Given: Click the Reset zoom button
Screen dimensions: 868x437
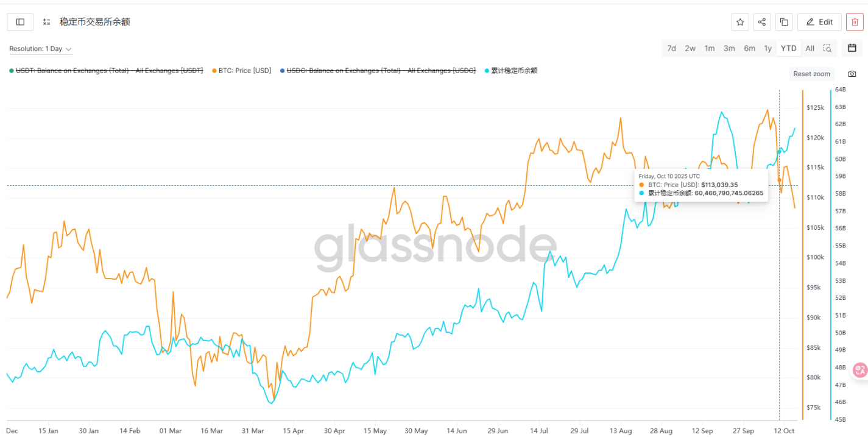Looking at the screenshot, I should tap(811, 74).
